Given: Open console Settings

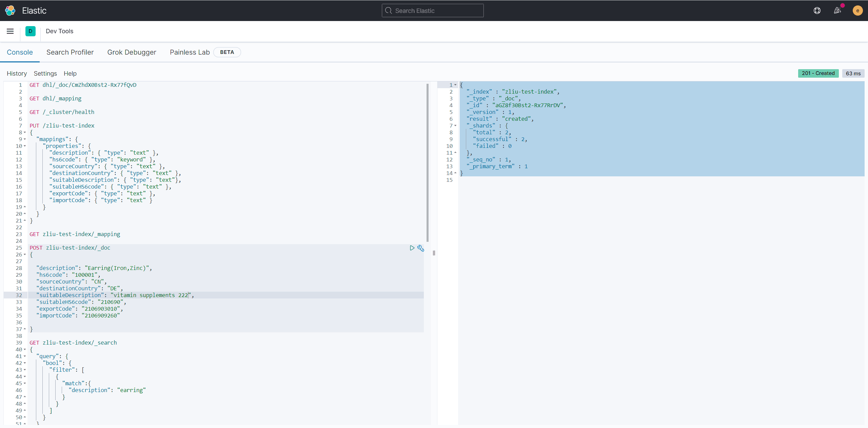Looking at the screenshot, I should 45,74.
